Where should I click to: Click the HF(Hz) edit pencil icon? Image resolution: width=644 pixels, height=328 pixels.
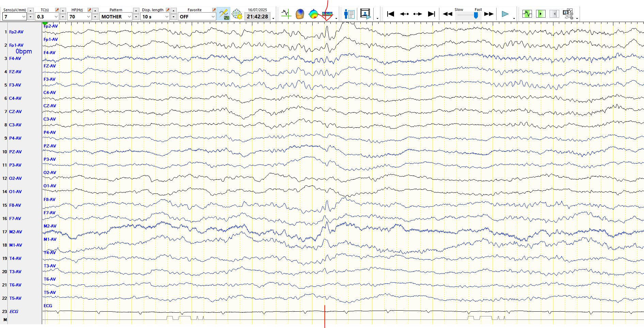tap(89, 10)
